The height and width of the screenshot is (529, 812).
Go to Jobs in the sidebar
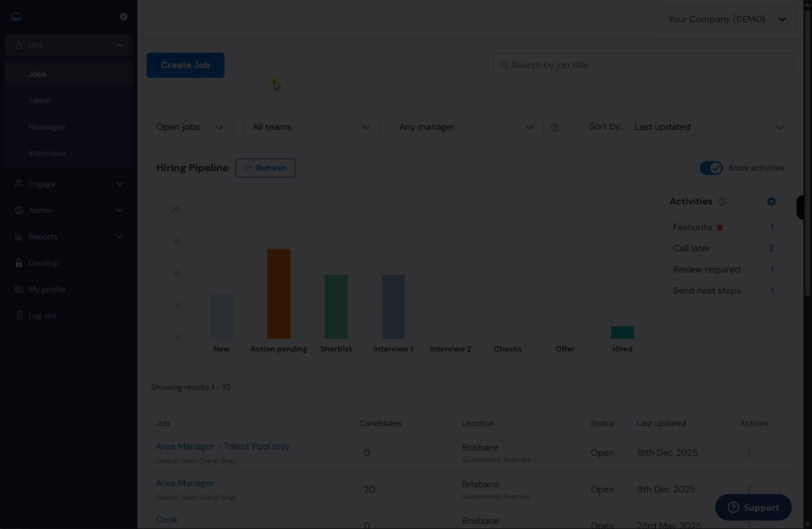point(69,74)
